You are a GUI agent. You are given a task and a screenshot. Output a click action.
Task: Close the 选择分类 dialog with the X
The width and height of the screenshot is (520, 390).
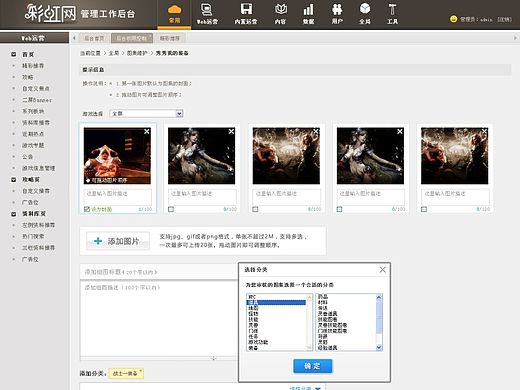tap(383, 270)
